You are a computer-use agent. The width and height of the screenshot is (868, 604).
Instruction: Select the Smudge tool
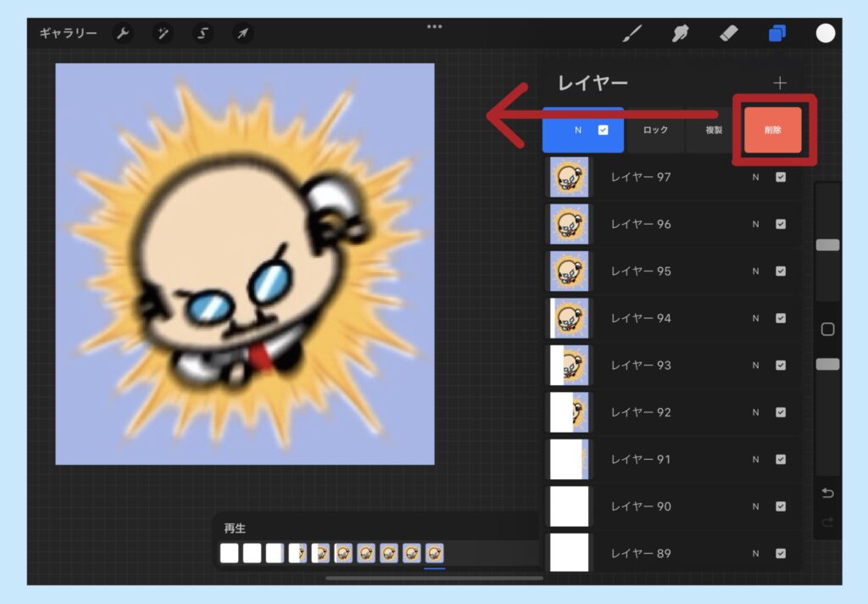[681, 33]
